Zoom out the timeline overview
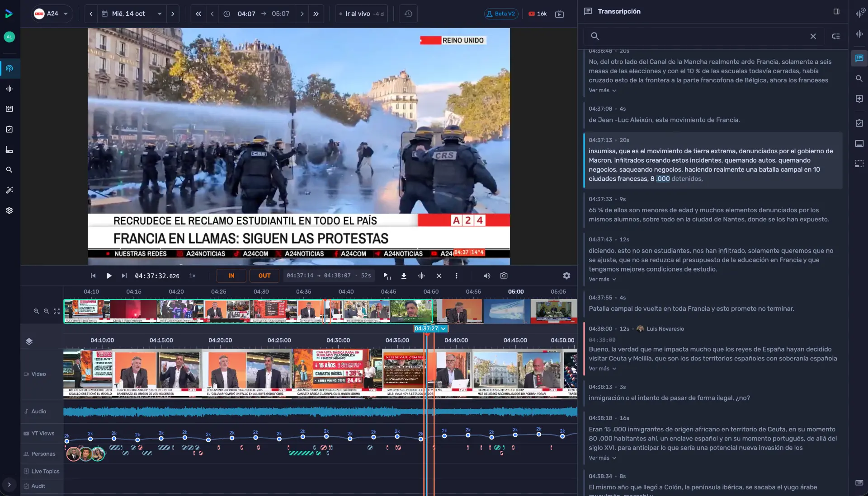 [x=46, y=311]
